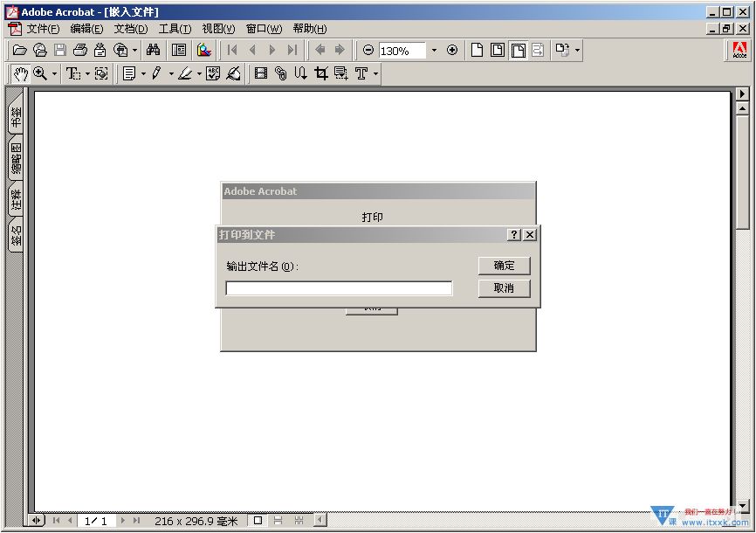Switch to the 注释 side tab
This screenshot has height=533, width=756.
pos(16,199)
